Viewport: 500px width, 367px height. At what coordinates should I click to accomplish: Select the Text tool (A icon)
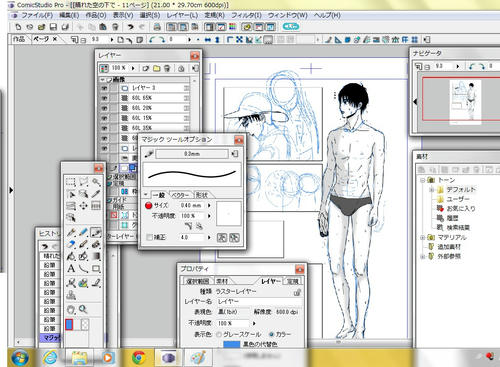[71, 269]
